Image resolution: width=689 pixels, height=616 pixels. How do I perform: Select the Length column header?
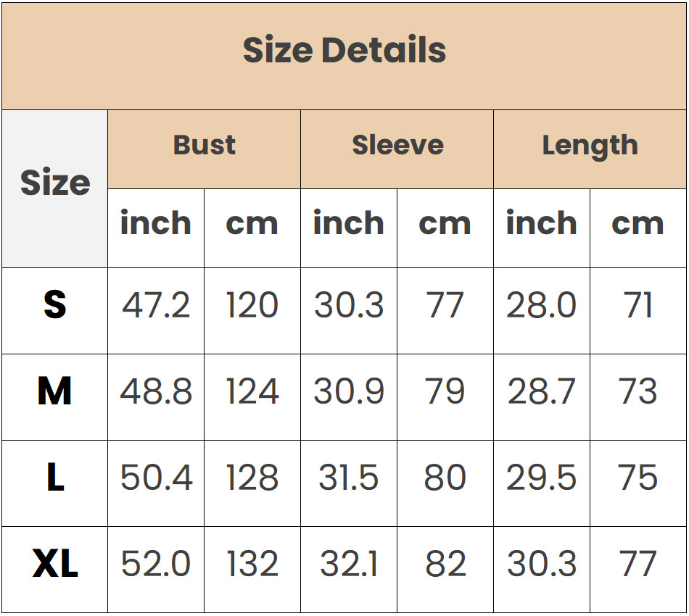coord(590,146)
